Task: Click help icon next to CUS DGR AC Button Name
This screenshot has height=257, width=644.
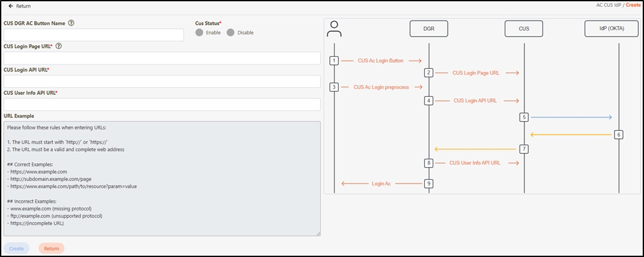Action: point(71,23)
